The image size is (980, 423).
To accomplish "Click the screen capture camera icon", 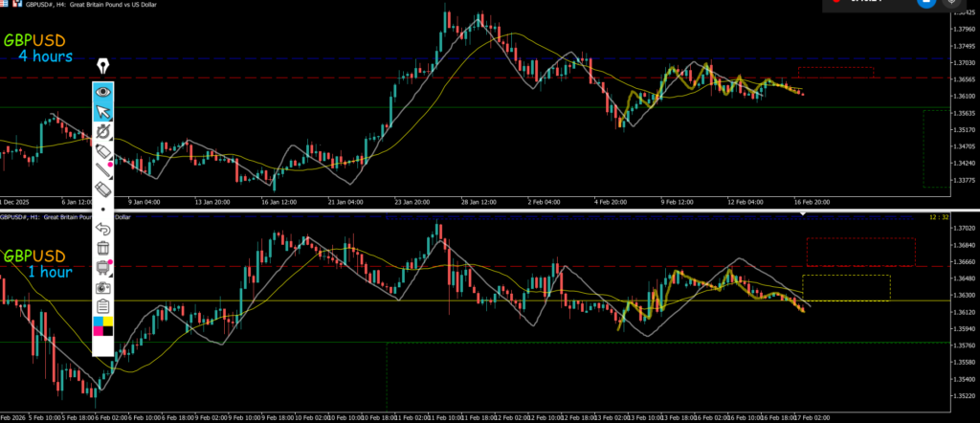I will [x=103, y=287].
